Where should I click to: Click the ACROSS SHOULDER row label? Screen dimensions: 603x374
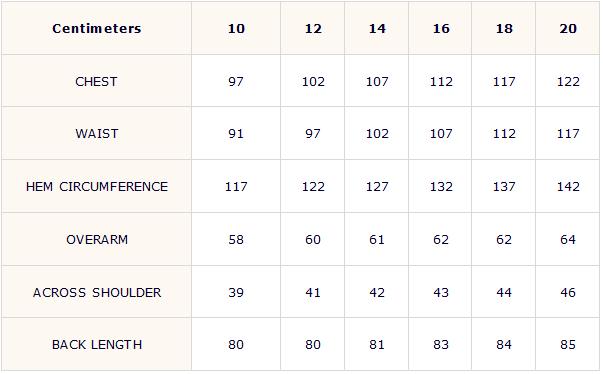pos(97,293)
